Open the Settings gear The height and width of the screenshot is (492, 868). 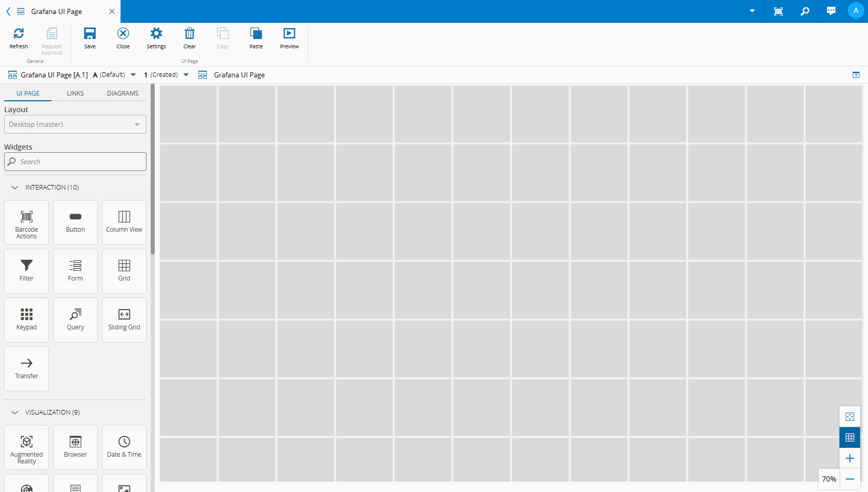click(156, 38)
